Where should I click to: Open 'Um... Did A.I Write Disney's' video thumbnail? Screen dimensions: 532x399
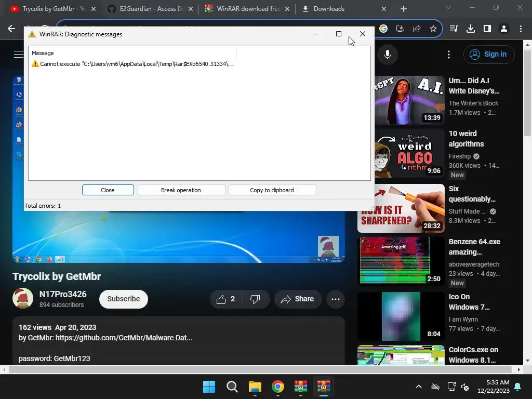pyautogui.click(x=409, y=100)
